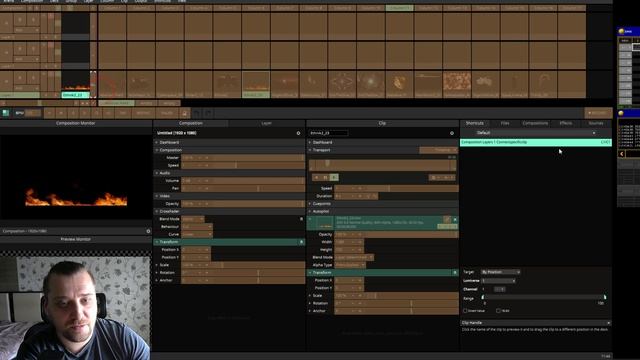Click the play forward button in clip Transport
Image resolution: width=640 pixels, height=360 pixels.
334,177
